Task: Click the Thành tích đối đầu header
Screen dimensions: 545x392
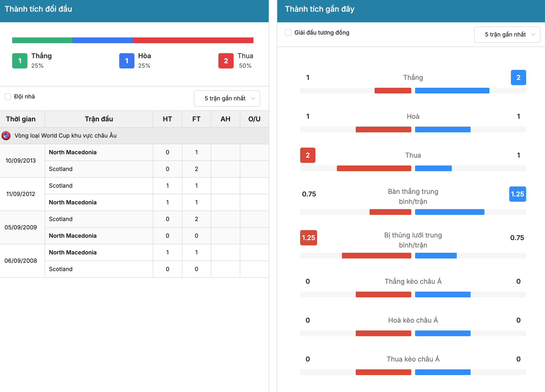Action: click(x=38, y=9)
